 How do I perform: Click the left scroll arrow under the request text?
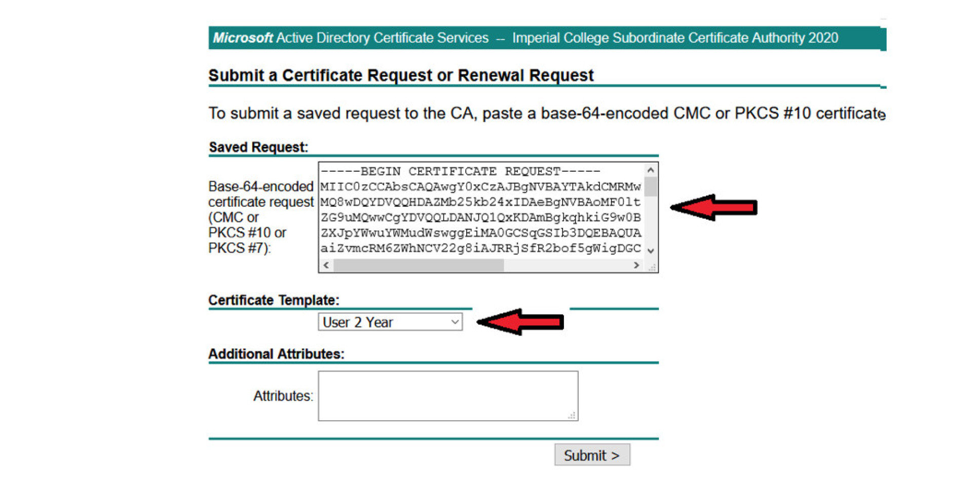point(326,265)
